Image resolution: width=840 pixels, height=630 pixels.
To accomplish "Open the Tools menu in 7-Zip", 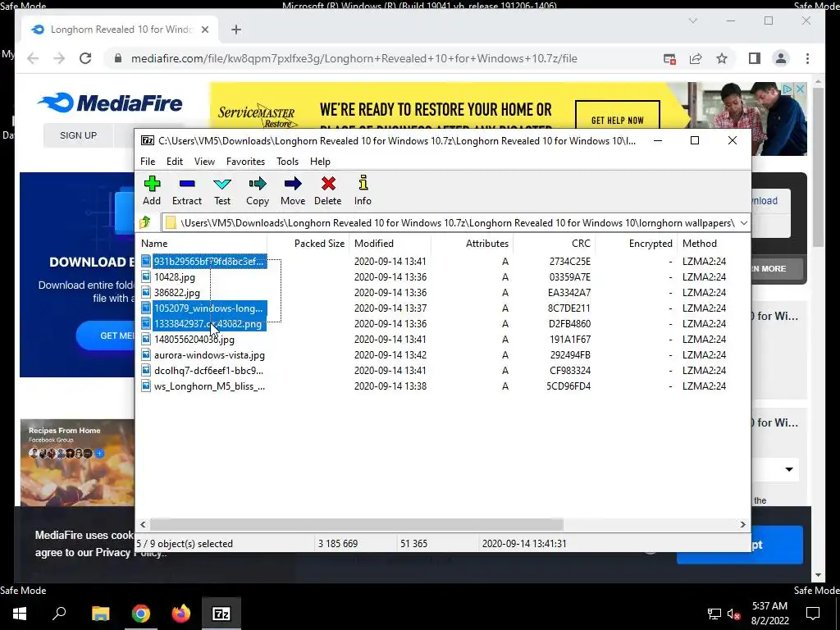I will (x=287, y=162).
